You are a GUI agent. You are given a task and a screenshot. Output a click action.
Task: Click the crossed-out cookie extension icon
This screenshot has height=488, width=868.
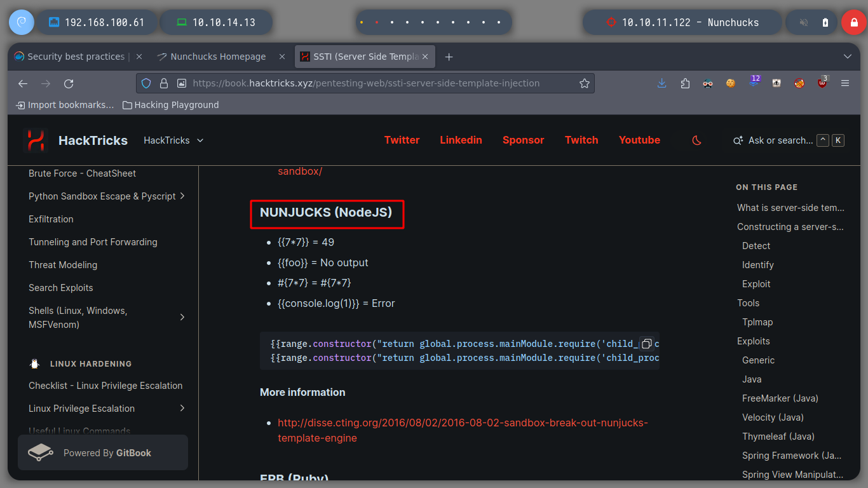tap(799, 83)
